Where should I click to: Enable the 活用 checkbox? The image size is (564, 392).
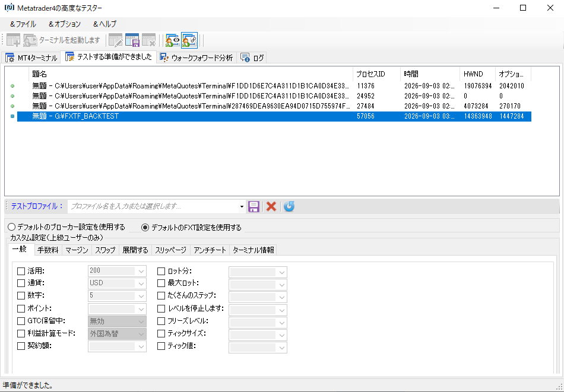tap(21, 271)
